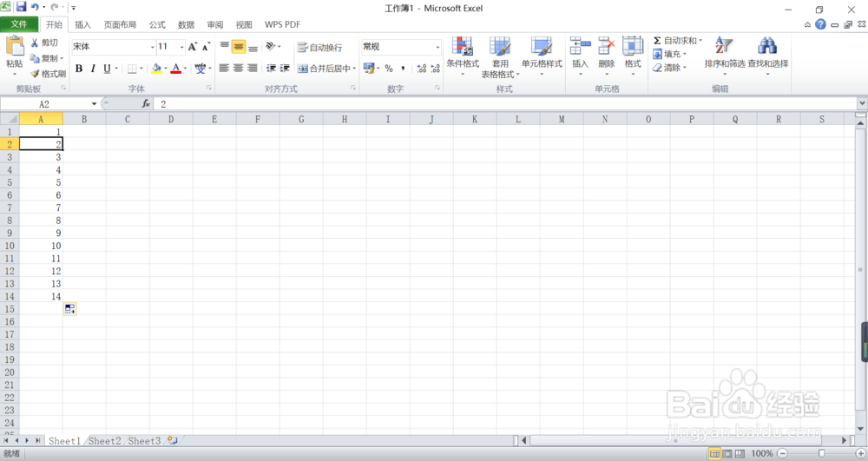Click the Paste clipboard icon
This screenshot has height=461, width=868.
point(15,47)
